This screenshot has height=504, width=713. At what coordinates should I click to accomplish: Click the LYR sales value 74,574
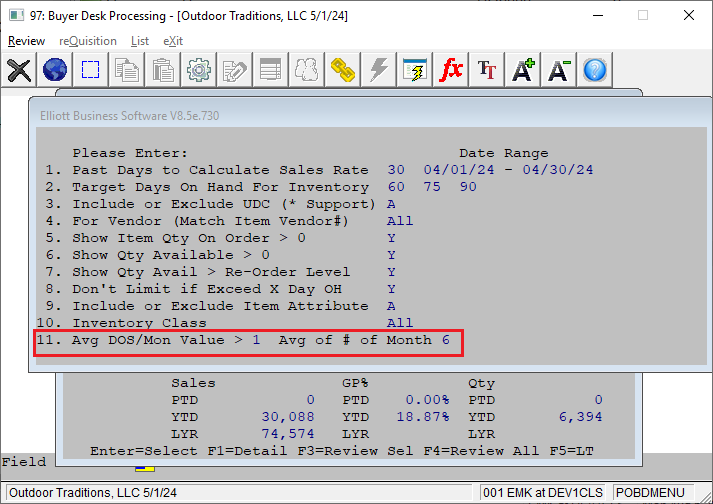coord(288,434)
